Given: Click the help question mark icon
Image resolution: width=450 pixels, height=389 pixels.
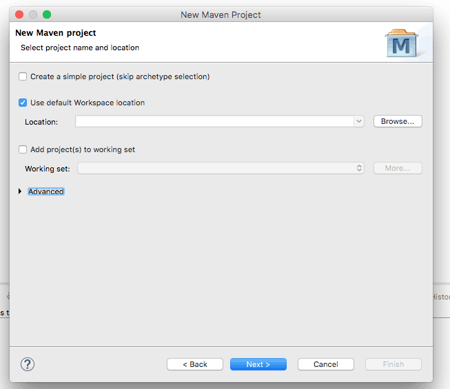Looking at the screenshot, I should tap(27, 364).
